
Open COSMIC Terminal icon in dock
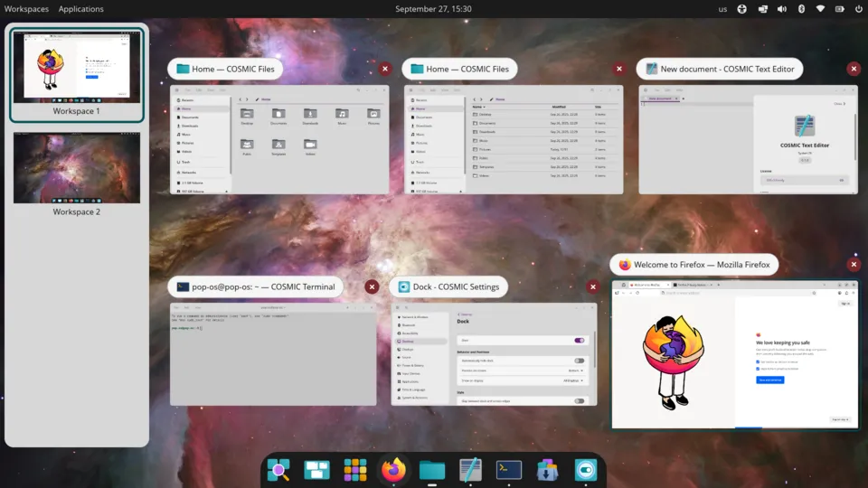[x=509, y=470]
